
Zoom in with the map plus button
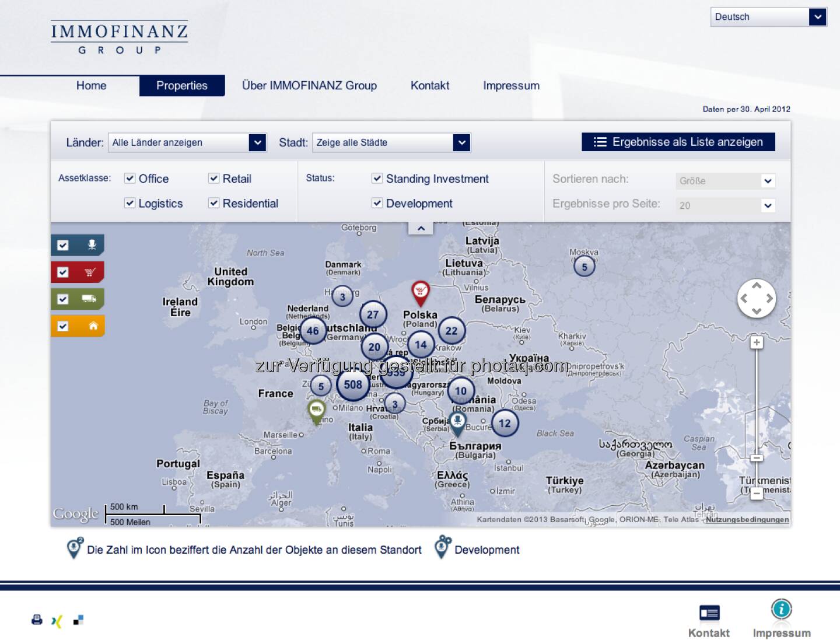click(x=757, y=342)
